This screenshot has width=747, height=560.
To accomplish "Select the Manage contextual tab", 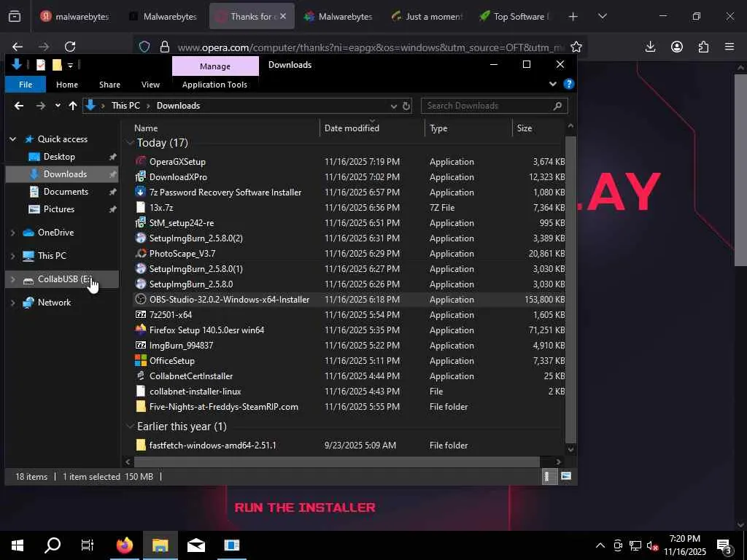I will tap(215, 66).
